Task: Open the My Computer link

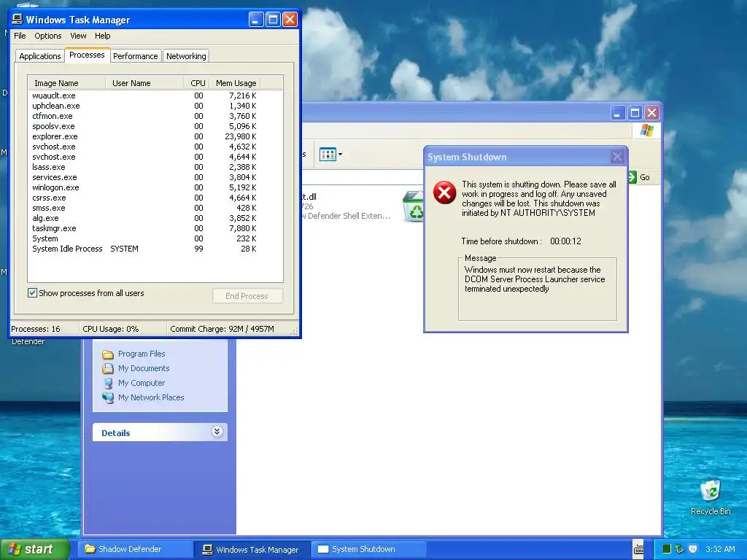Action: pos(142,383)
